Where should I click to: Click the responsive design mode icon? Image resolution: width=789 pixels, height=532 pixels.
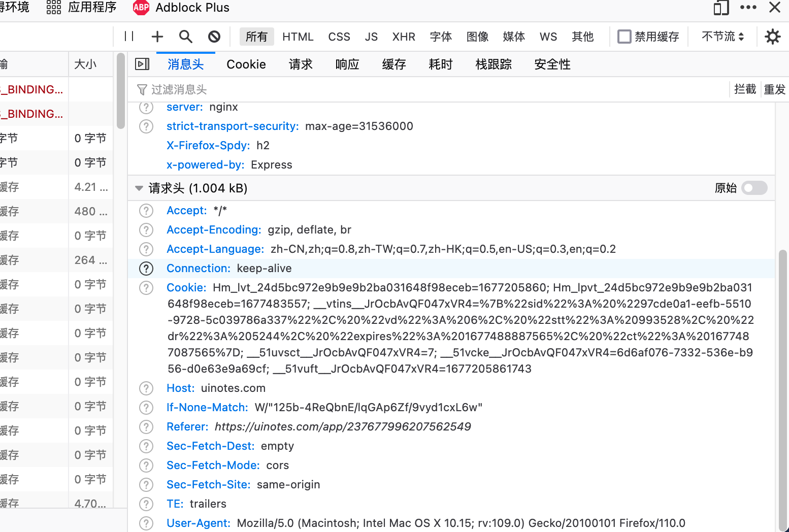click(721, 8)
